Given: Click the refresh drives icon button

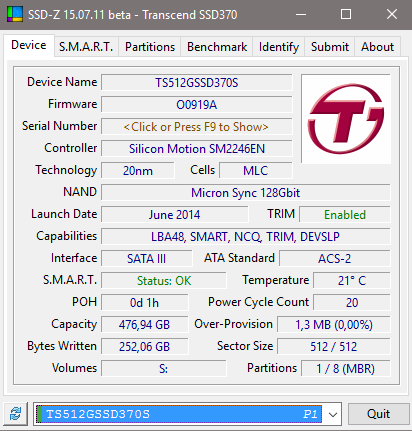Looking at the screenshot, I should (15, 414).
